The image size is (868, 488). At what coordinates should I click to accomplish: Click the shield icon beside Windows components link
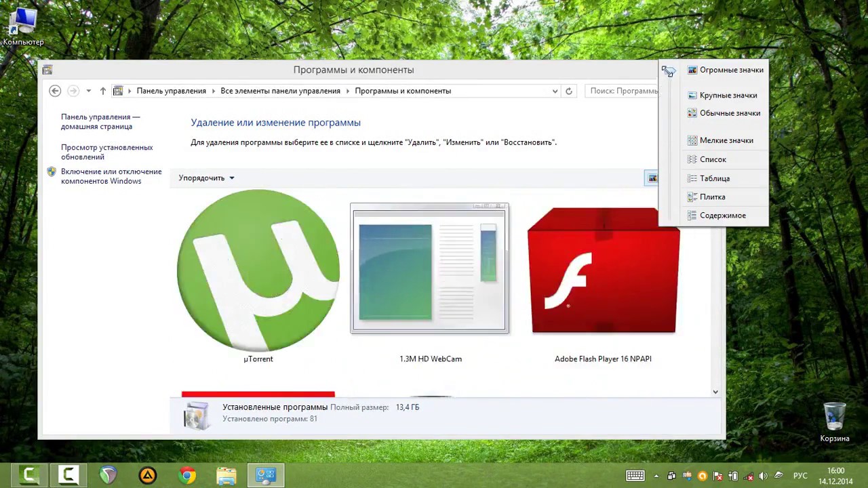point(52,172)
